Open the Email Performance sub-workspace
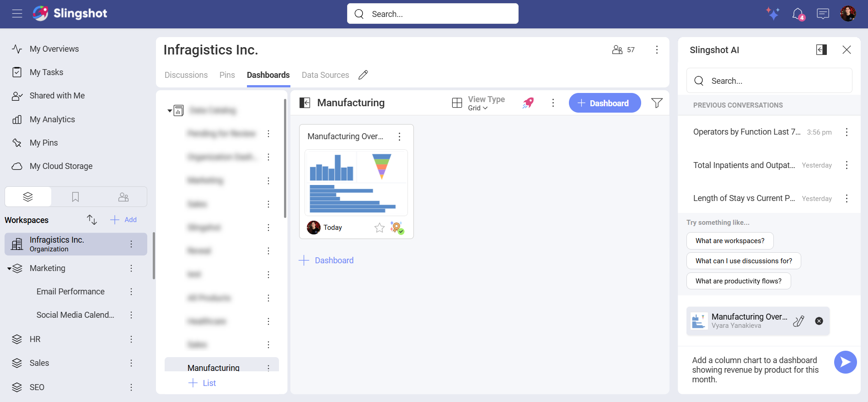 70,292
